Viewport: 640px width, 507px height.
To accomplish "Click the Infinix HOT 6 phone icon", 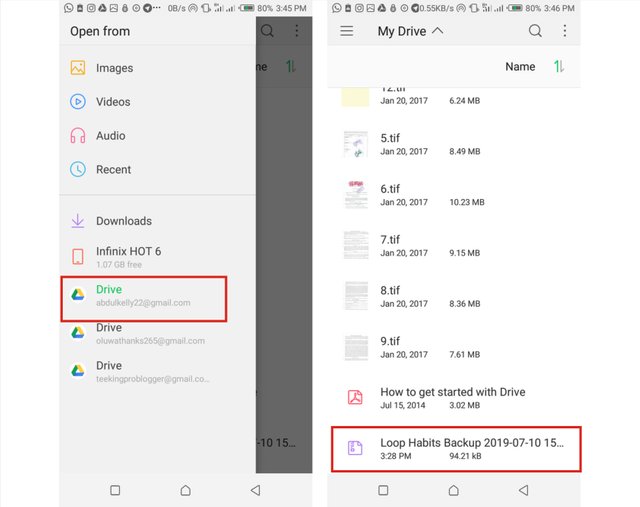I will 78,257.
